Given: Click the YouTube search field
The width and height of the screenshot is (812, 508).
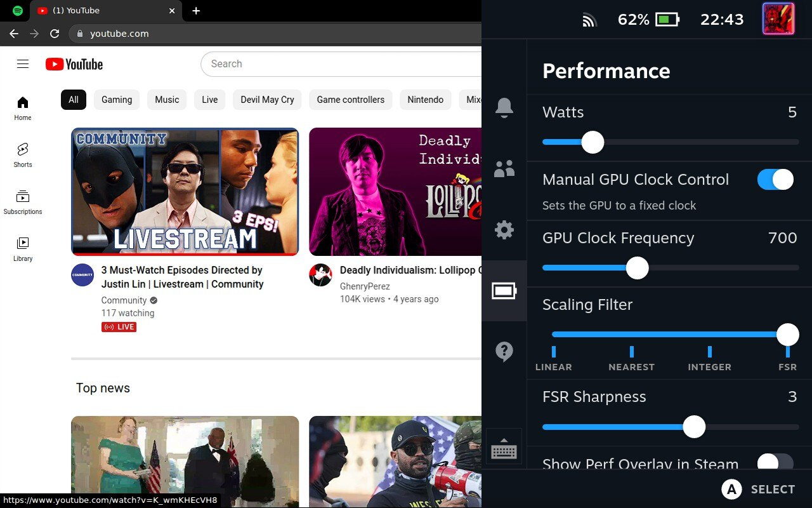Looking at the screenshot, I should point(343,64).
